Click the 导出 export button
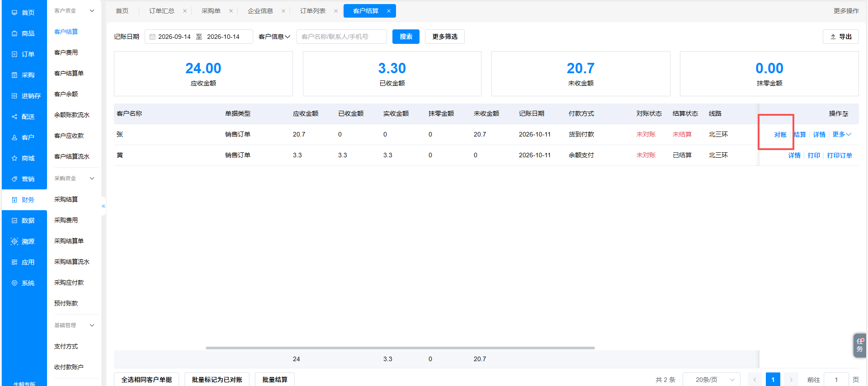This screenshot has width=868, height=386. coord(841,37)
